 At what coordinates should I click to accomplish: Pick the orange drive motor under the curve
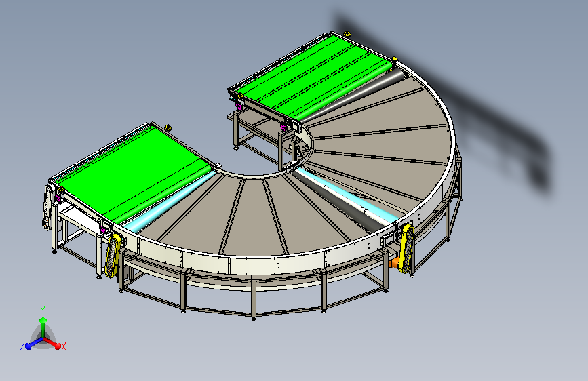tap(395, 264)
